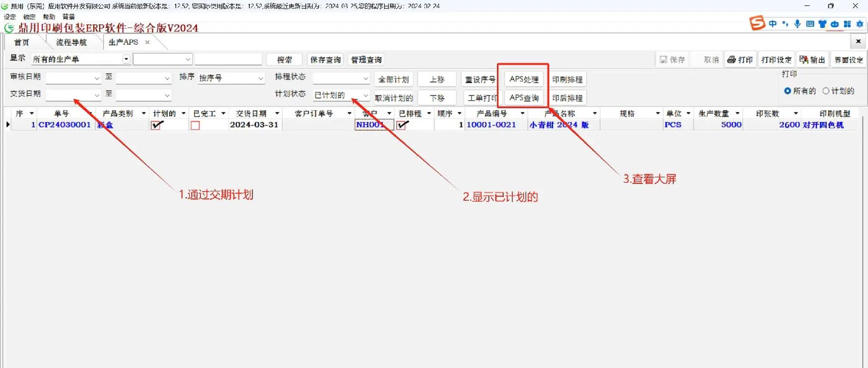Viewport: 868px width, 368px height.
Task: Click 保存查询 button
Action: [x=326, y=60]
